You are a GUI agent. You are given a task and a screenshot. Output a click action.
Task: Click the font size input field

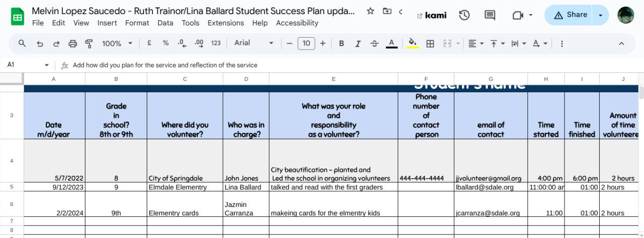306,44
